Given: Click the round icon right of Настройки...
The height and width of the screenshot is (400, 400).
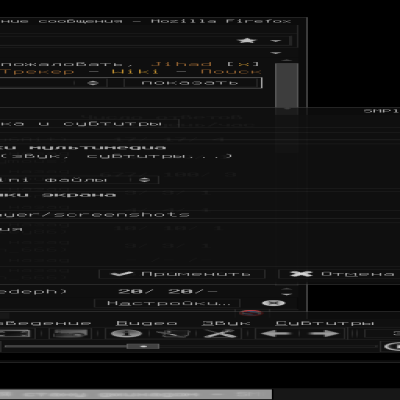Looking at the screenshot, I should [274, 303].
